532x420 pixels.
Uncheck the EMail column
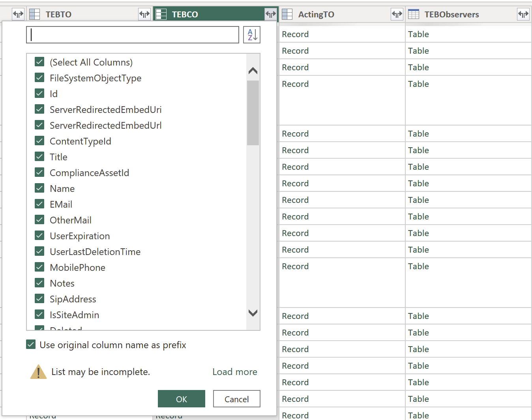[39, 204]
